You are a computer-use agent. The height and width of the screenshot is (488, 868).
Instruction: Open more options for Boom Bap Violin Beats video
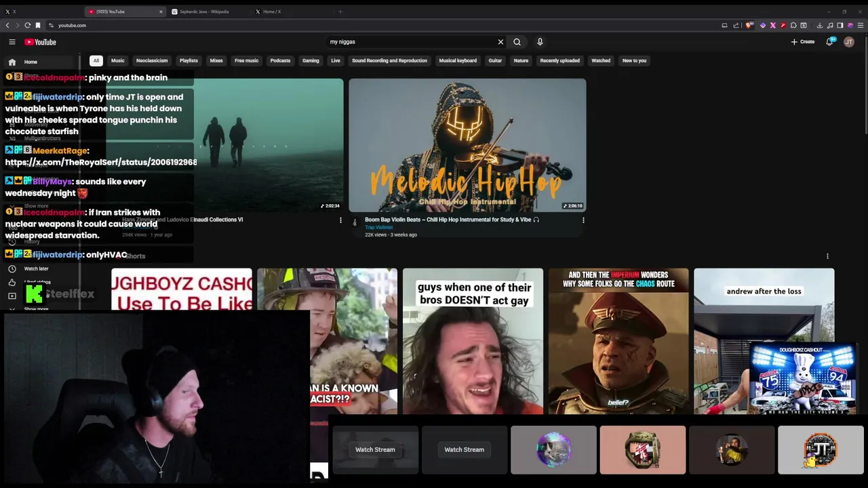[583, 220]
